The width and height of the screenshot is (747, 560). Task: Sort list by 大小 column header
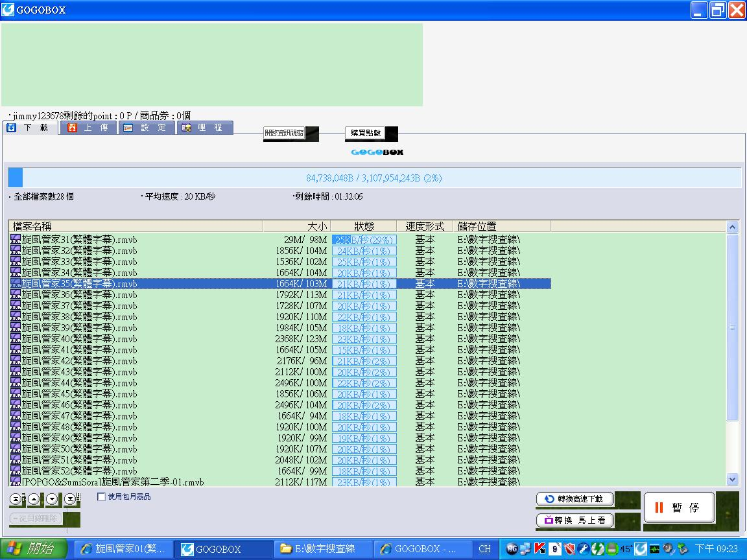click(x=297, y=226)
